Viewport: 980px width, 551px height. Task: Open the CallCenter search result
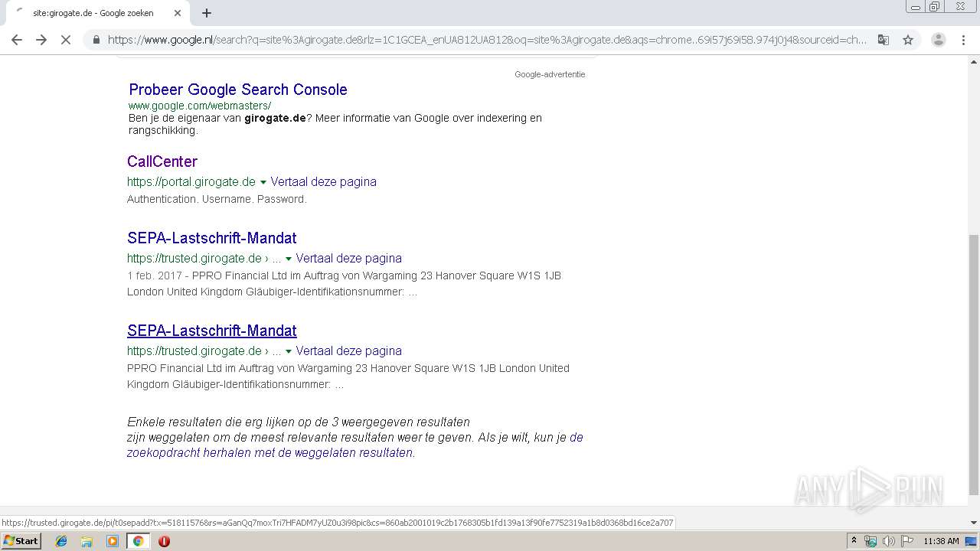coord(162,161)
